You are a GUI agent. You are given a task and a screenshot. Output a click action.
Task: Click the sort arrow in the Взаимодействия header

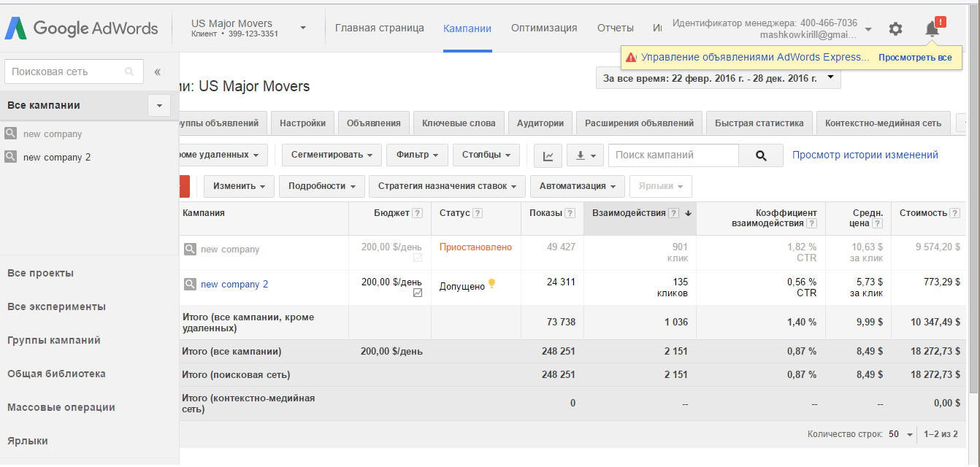click(x=688, y=213)
